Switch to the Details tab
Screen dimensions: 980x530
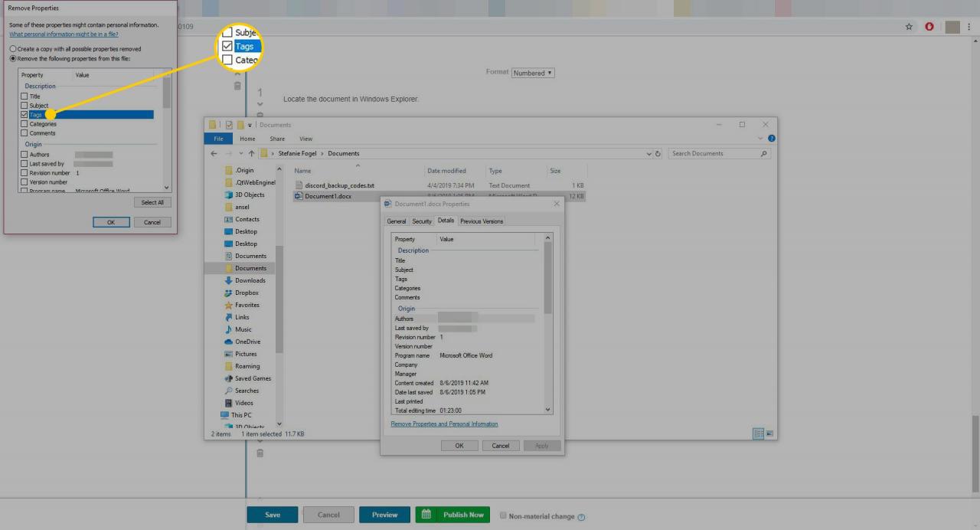[446, 221]
